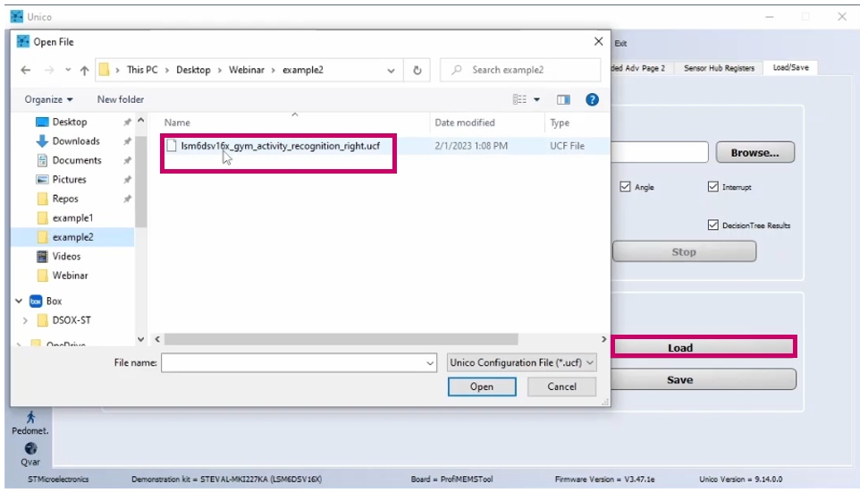Image resolution: width=868 pixels, height=493 pixels.
Task: Click the navigation pane scroll down arrow
Action: (x=140, y=339)
